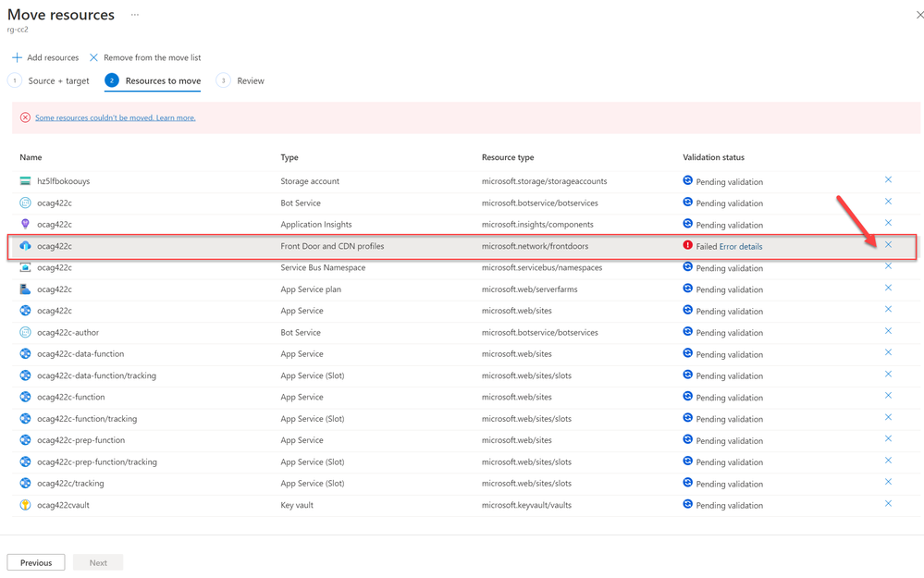Click the Validation status column header
Image resolution: width=924 pixels, height=578 pixels.
click(x=713, y=157)
